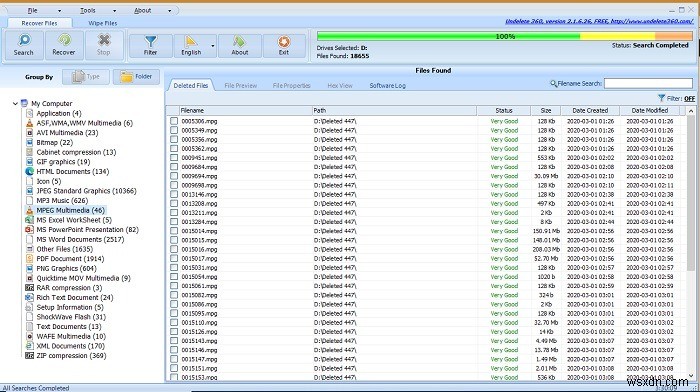Group results by Folder

136,77
